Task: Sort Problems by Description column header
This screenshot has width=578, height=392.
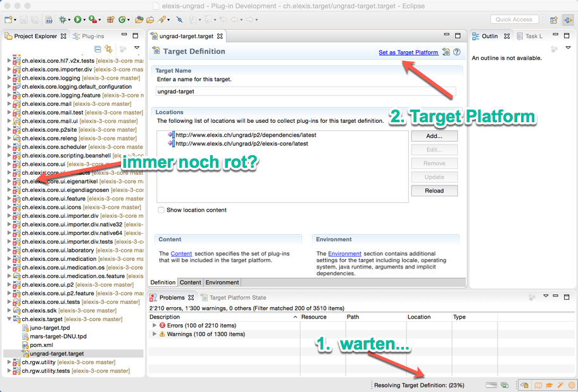Action: click(223, 317)
